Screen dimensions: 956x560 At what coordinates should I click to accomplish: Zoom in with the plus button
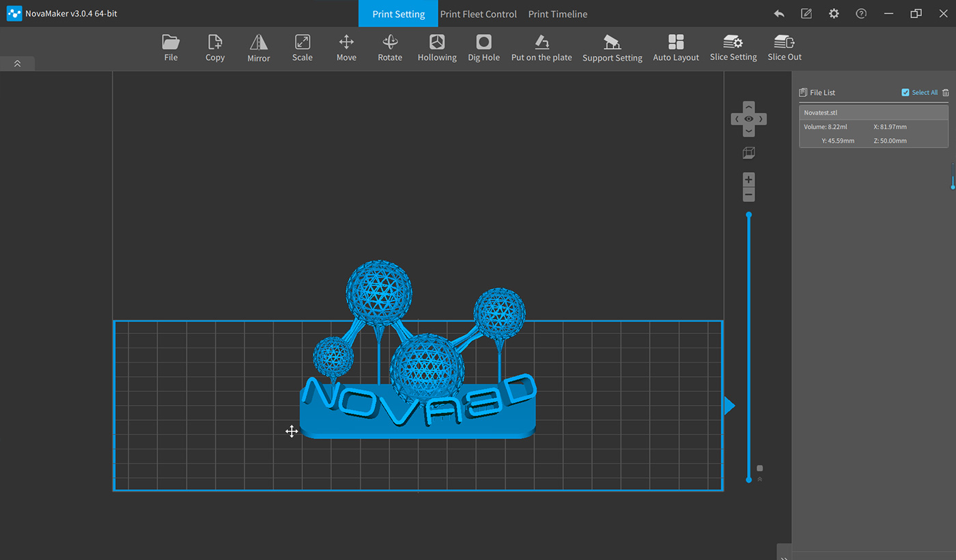[748, 180]
